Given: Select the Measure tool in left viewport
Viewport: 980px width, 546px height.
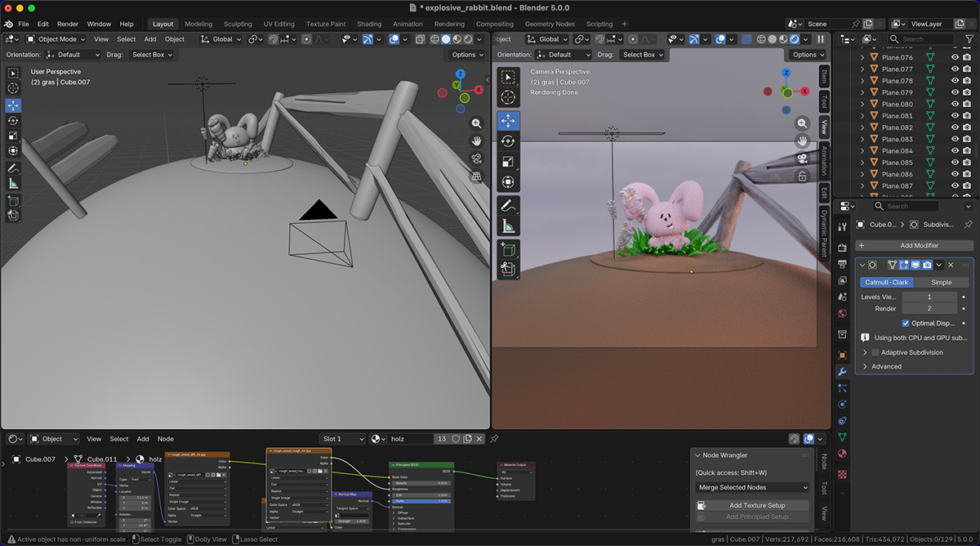Looking at the screenshot, I should coord(13,184).
